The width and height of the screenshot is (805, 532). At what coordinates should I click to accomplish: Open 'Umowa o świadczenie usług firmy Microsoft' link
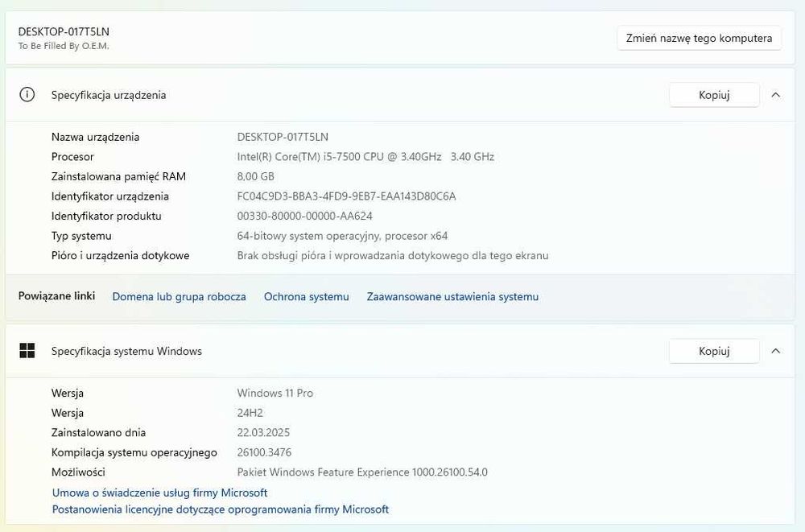pos(159,493)
